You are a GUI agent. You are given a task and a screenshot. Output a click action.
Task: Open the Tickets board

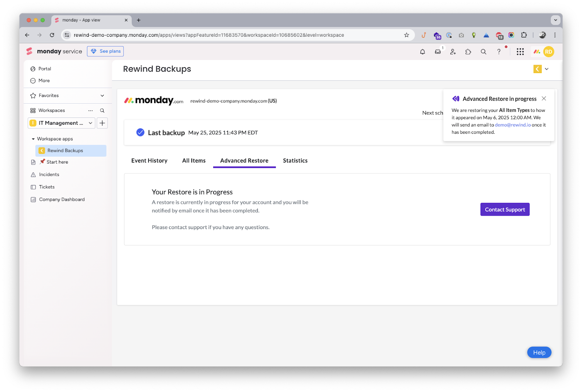point(47,187)
